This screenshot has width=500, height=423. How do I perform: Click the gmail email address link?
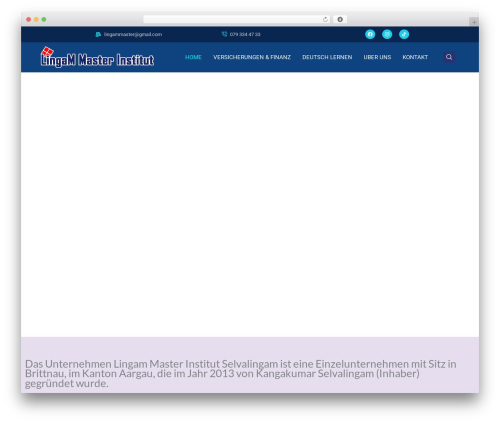pyautogui.click(x=133, y=34)
